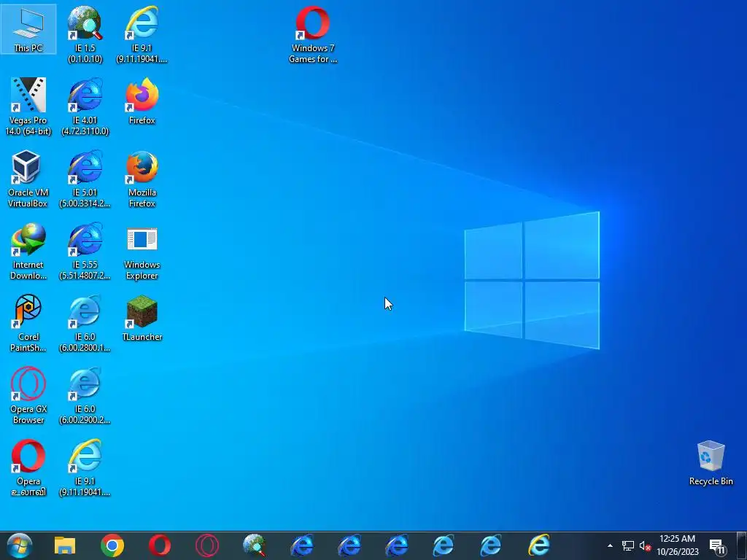Select the Windows 7 Games shortcut
The width and height of the screenshot is (747, 560).
(x=312, y=34)
